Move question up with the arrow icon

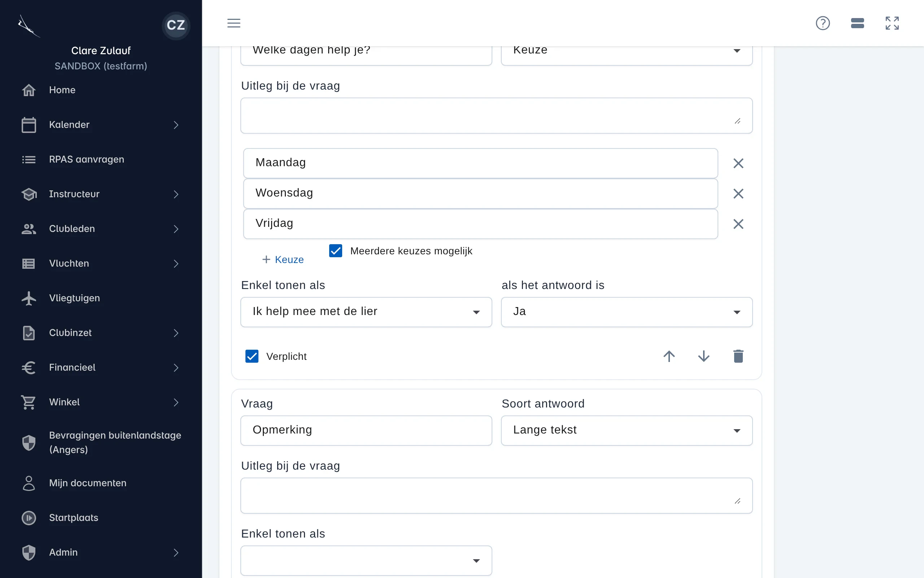[669, 356]
